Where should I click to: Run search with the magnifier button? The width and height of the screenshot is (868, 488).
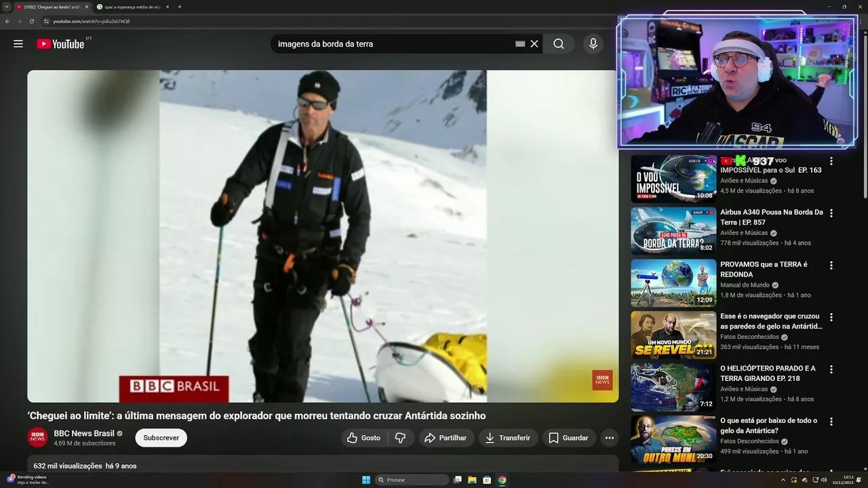click(558, 44)
